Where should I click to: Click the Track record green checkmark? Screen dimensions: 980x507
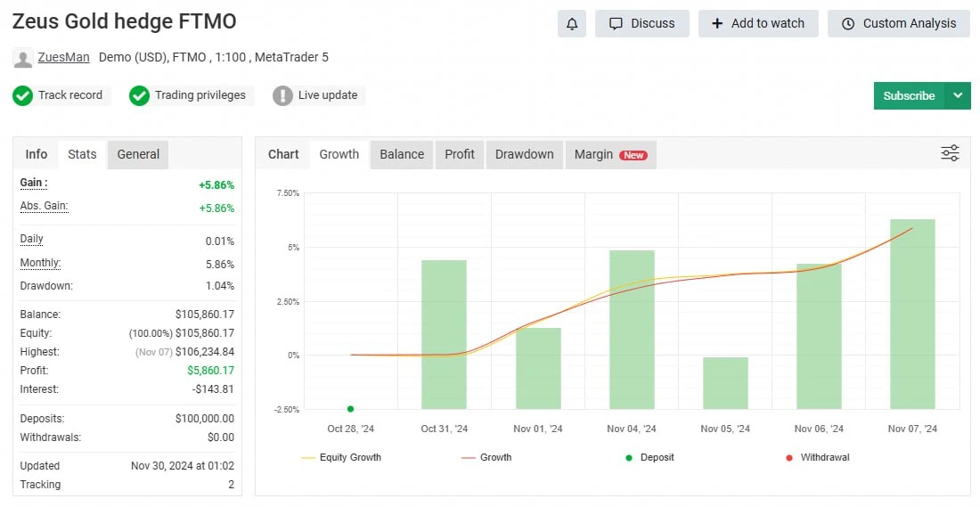pos(22,95)
